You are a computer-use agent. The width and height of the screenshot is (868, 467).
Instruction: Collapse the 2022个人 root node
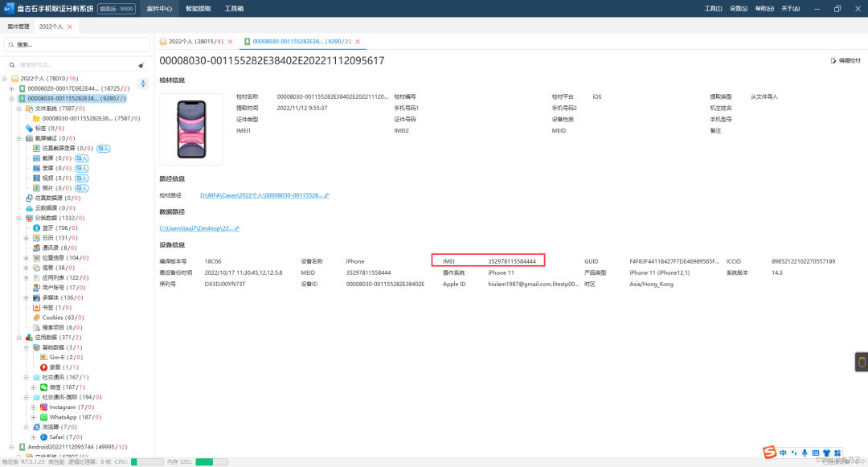[5, 79]
